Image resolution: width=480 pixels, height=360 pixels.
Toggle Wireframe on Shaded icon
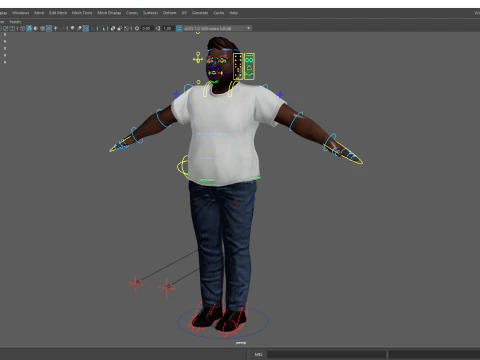tap(42, 28)
